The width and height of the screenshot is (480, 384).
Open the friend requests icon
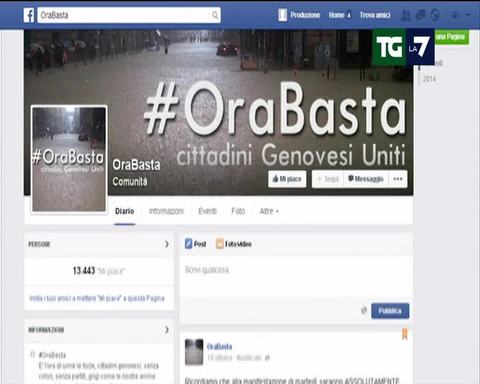point(406,15)
